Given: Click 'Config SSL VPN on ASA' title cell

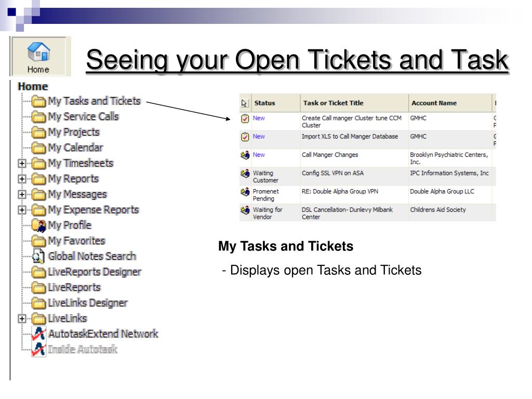Looking at the screenshot, I should [332, 173].
